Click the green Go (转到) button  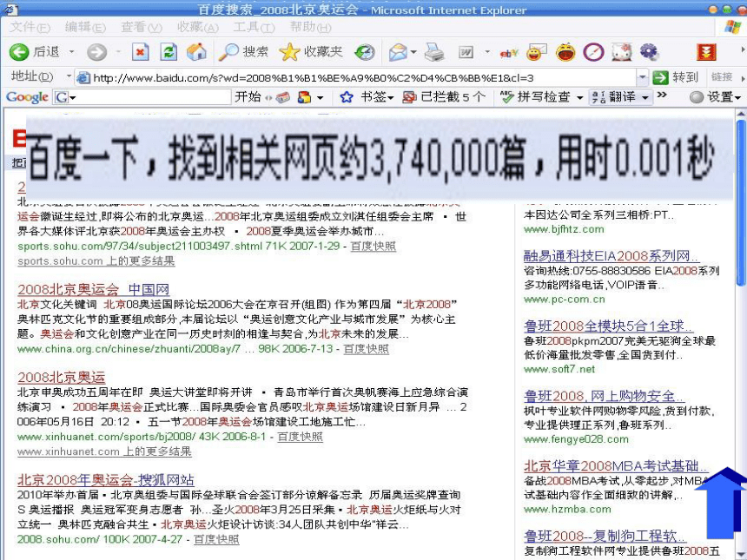pyautogui.click(x=675, y=77)
